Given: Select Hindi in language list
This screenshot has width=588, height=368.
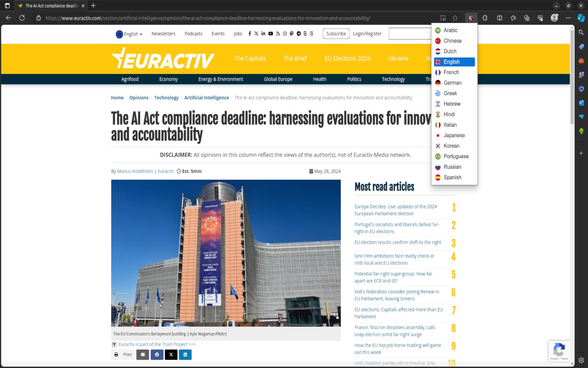Looking at the screenshot, I should click(x=454, y=115).
